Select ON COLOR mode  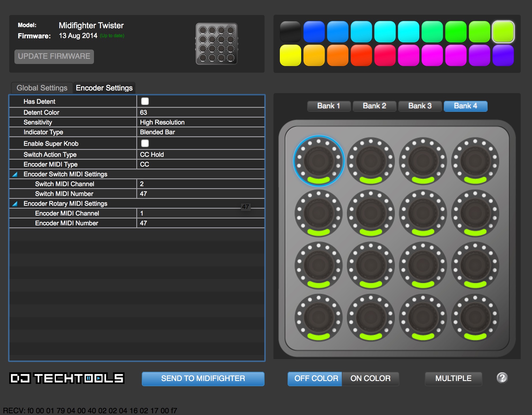tap(371, 379)
